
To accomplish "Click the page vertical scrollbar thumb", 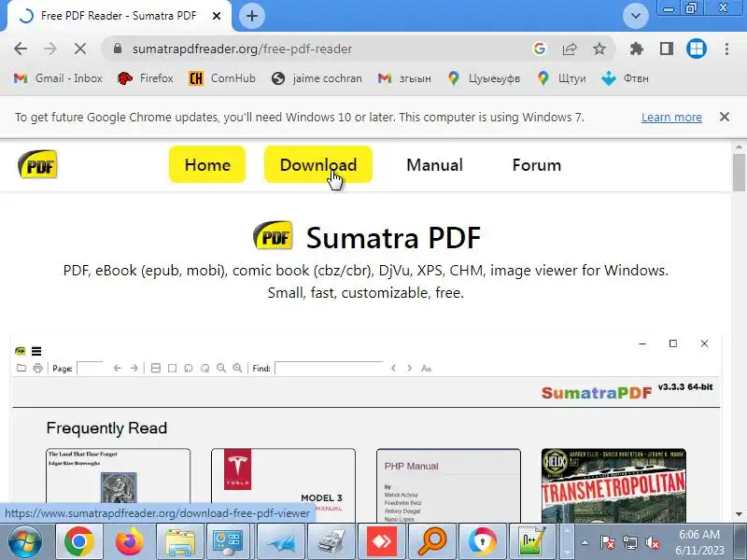I will (x=739, y=172).
